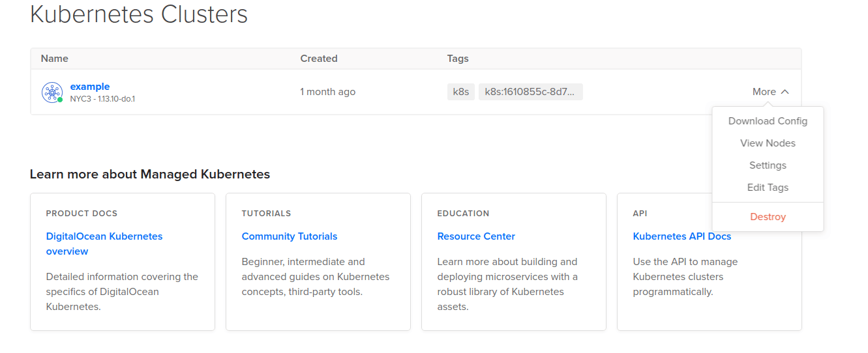Open the Kubernetes API Docs link
This screenshot has height=353, width=868.
point(682,236)
